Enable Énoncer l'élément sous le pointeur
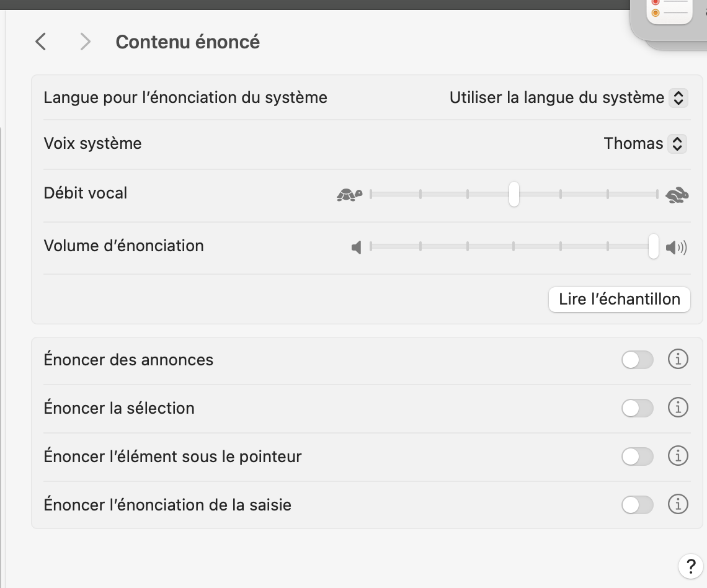 pos(637,457)
